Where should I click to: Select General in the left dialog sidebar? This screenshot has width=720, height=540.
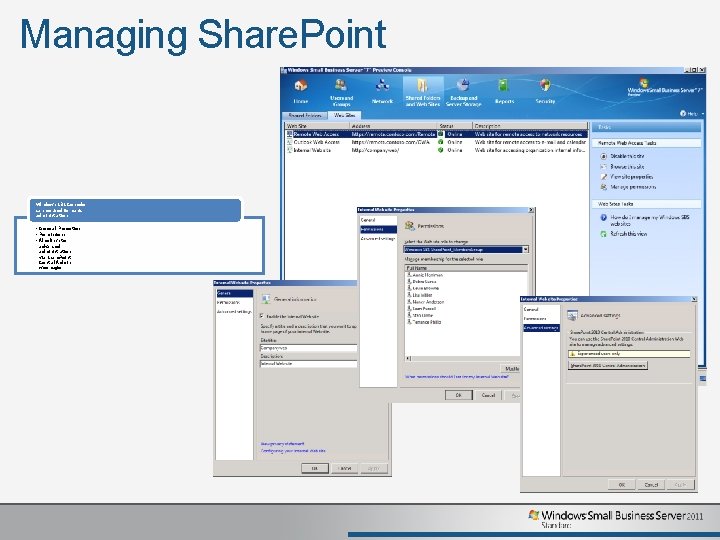point(234,293)
